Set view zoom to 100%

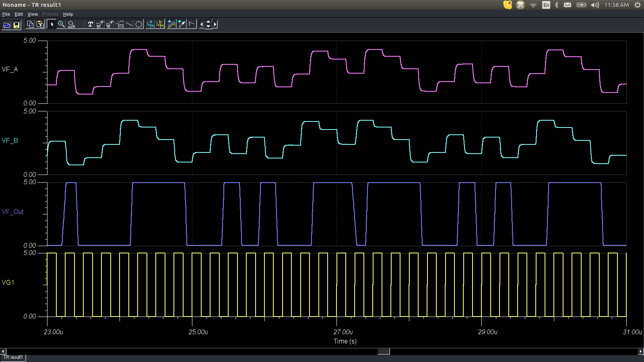tap(71, 24)
